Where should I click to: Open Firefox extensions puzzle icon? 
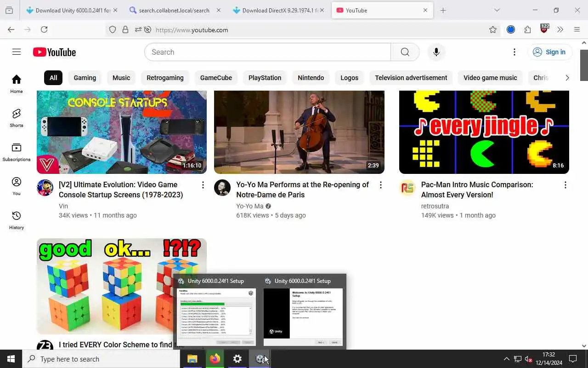coord(527,29)
